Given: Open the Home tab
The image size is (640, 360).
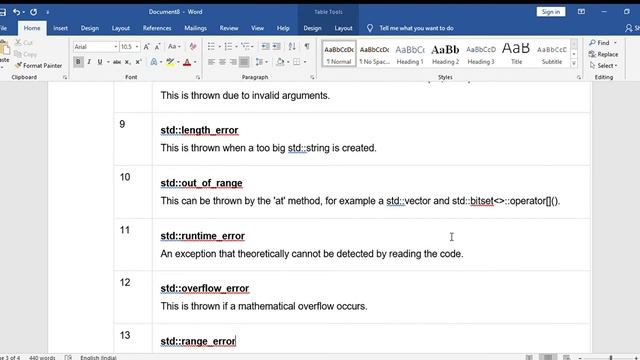Looking at the screenshot, I should point(32,28).
